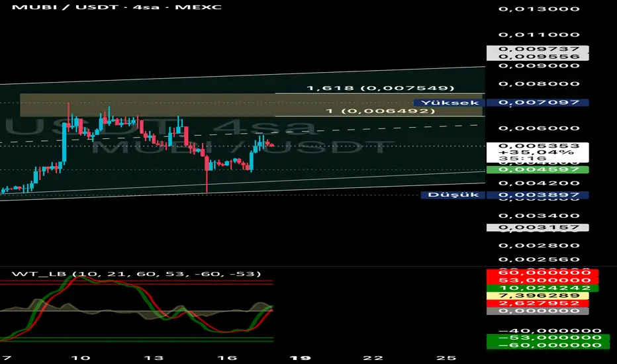
Task: Click date 13 on the time axis
Action: pyautogui.click(x=154, y=358)
